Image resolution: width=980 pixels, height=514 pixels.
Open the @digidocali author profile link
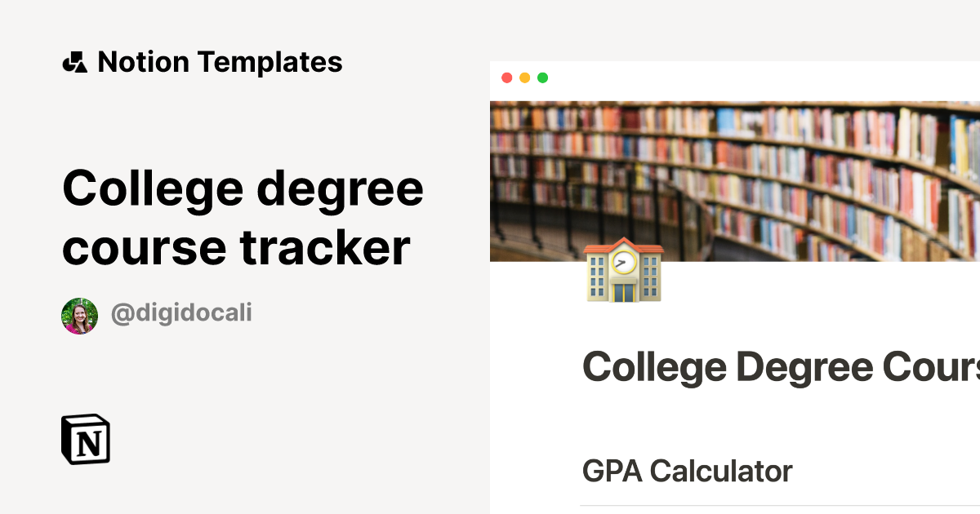[180, 312]
